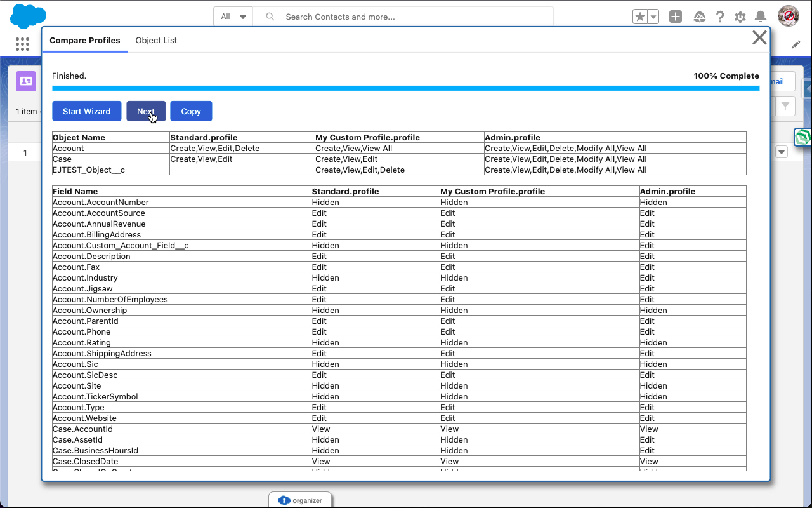Open the Notifications bell icon

coord(760,17)
